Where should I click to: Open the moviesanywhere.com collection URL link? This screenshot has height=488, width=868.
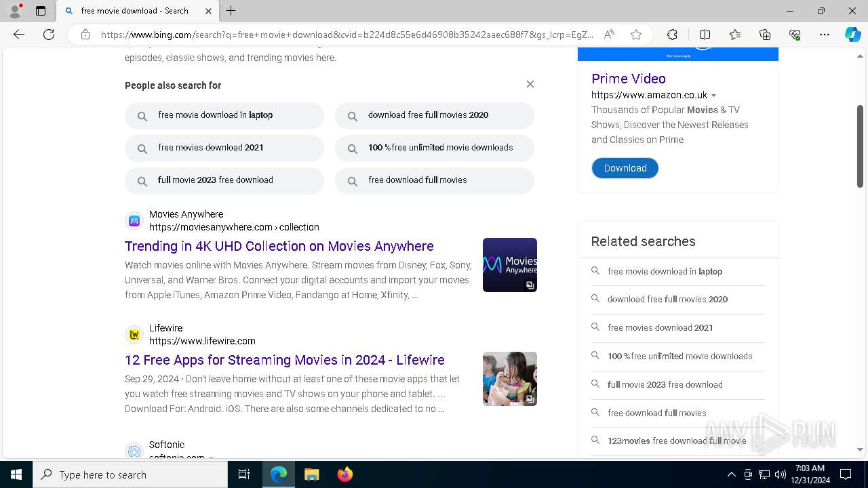point(234,227)
